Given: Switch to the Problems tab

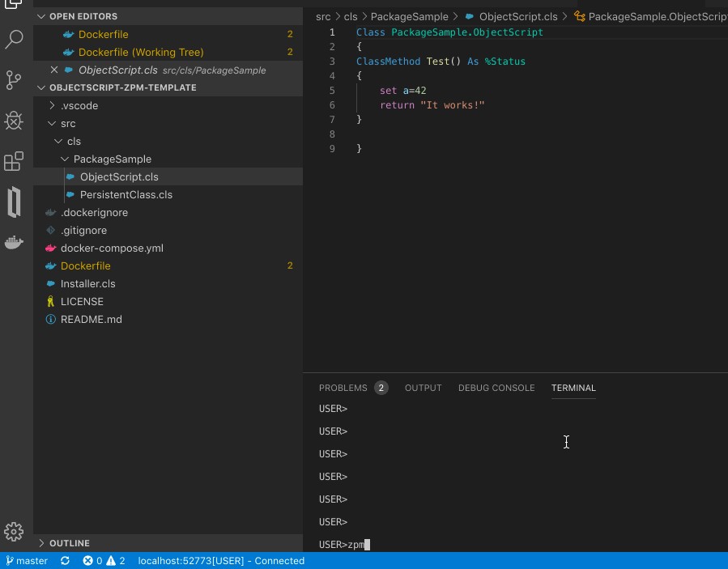Looking at the screenshot, I should [343, 388].
